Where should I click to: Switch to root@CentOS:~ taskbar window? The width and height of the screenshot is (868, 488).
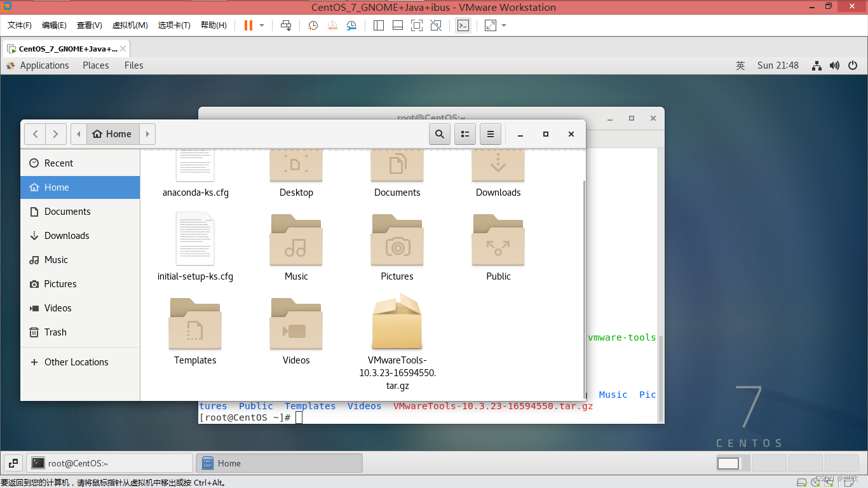[x=111, y=463]
